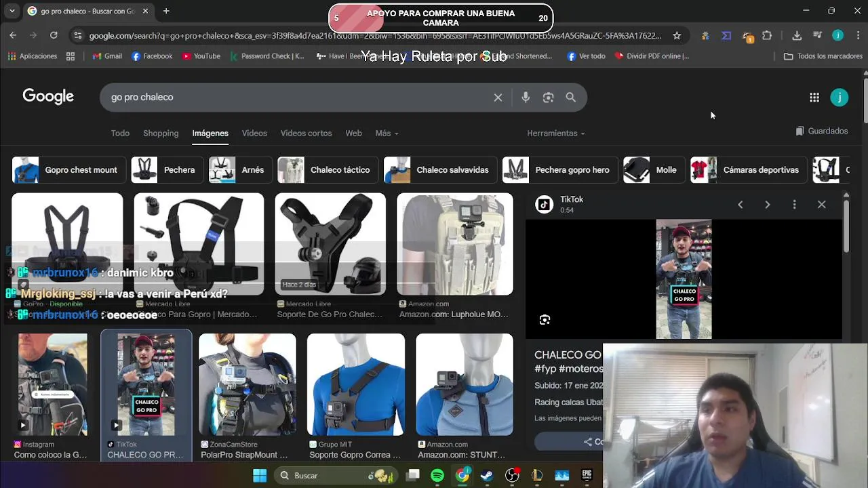Open the Gmail bookmark
Viewport: 868px width, 488px height.
[106, 56]
